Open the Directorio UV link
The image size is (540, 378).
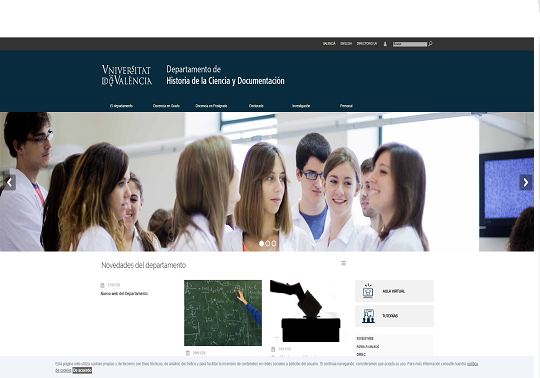pos(367,44)
